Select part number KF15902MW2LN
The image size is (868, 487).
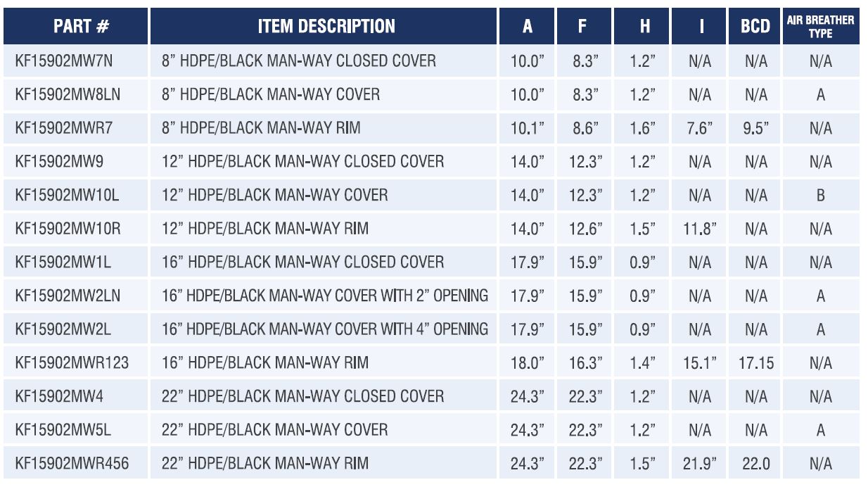point(68,296)
